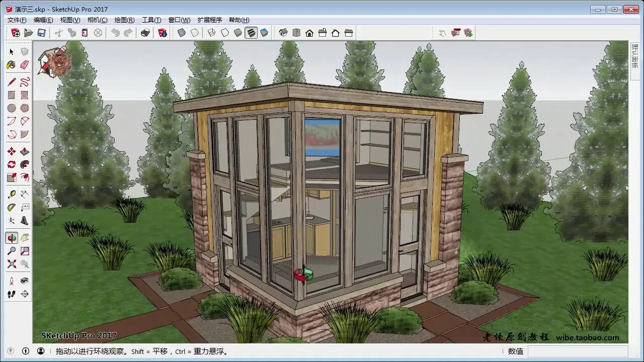Click the Zoom Extents icon

(x=11, y=263)
